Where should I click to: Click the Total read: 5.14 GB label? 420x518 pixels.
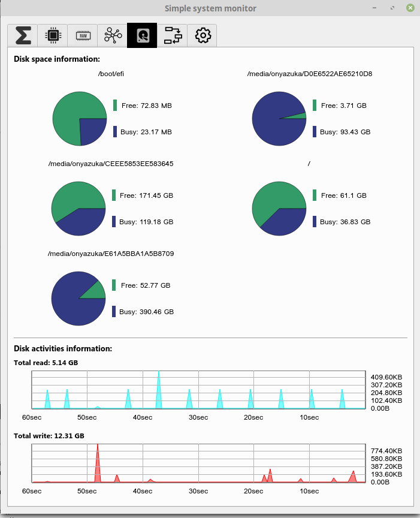46,363
